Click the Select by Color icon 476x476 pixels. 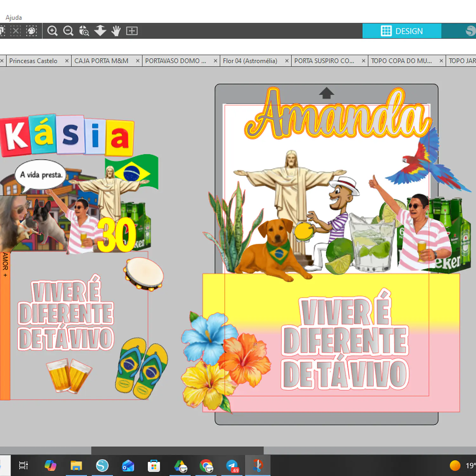pos(31,31)
